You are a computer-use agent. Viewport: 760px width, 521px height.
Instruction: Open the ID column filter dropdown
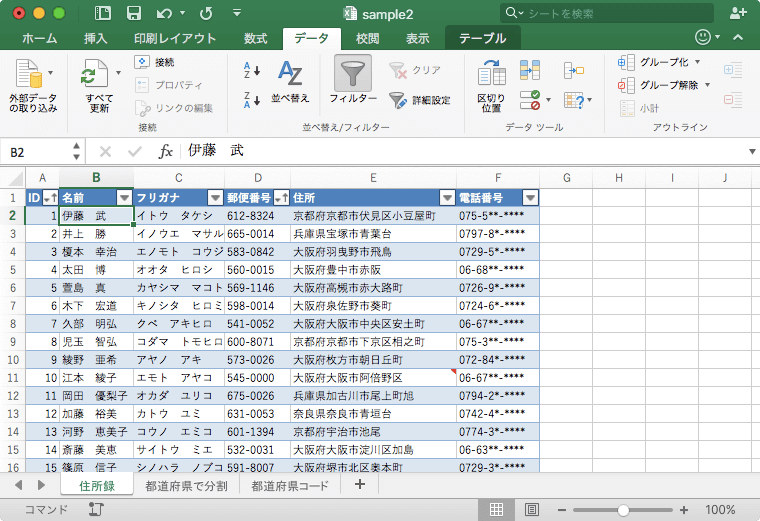(x=50, y=198)
